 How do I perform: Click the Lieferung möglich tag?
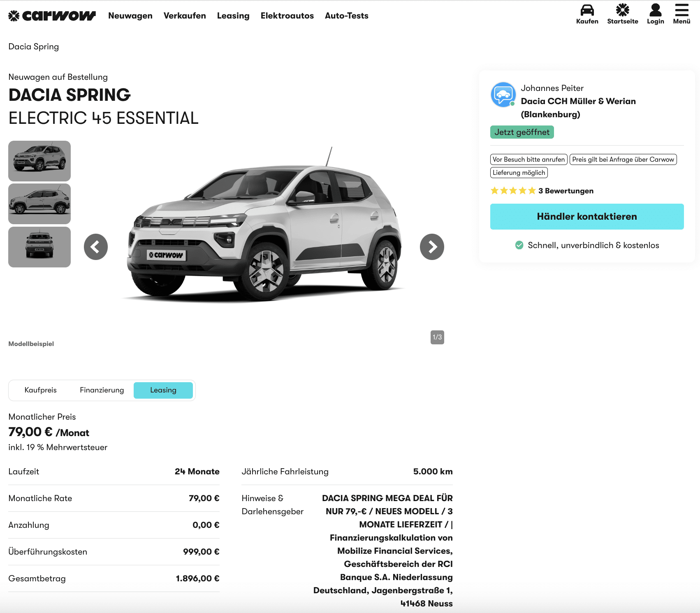click(x=519, y=172)
